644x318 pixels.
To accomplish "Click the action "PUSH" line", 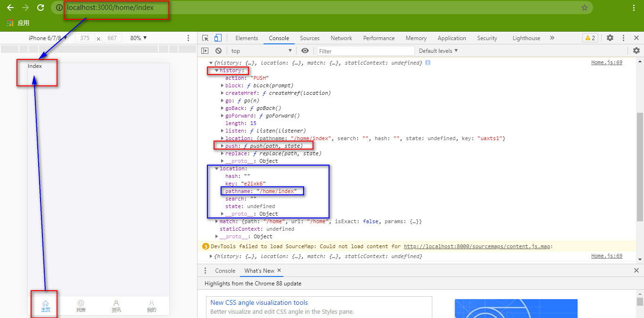I will tap(247, 78).
